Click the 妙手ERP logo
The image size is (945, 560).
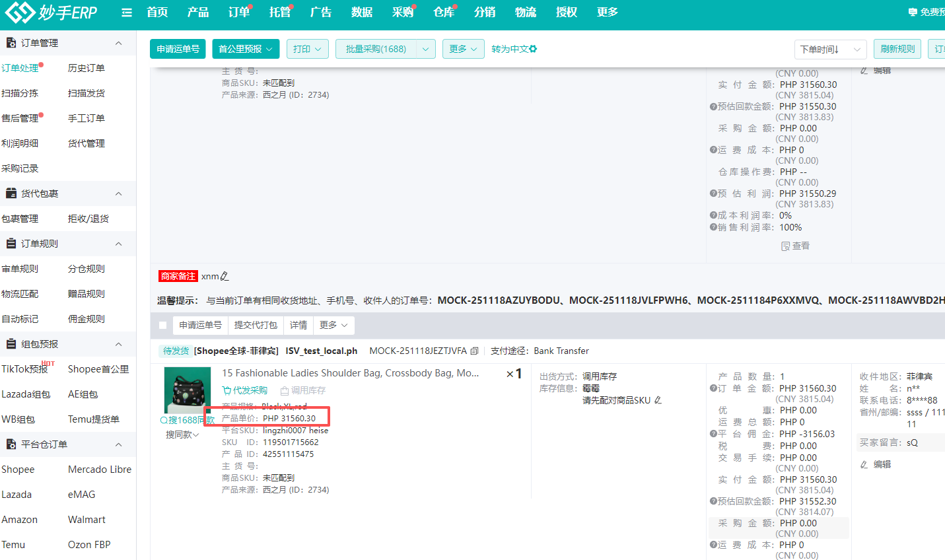(51, 12)
